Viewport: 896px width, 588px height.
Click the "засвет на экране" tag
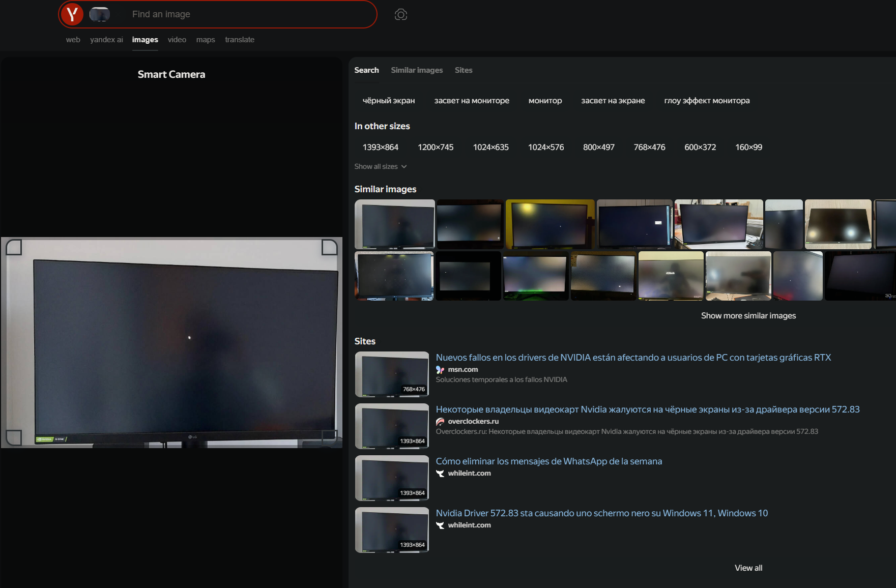click(613, 101)
